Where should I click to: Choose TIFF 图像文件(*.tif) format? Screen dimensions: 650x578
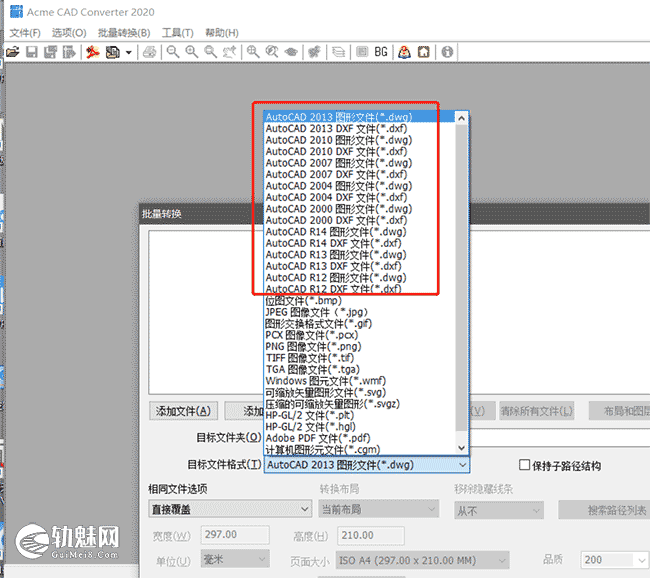coord(359,358)
